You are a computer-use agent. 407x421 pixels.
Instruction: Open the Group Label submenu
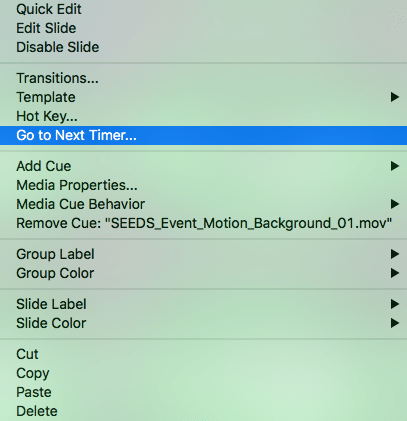tap(203, 254)
